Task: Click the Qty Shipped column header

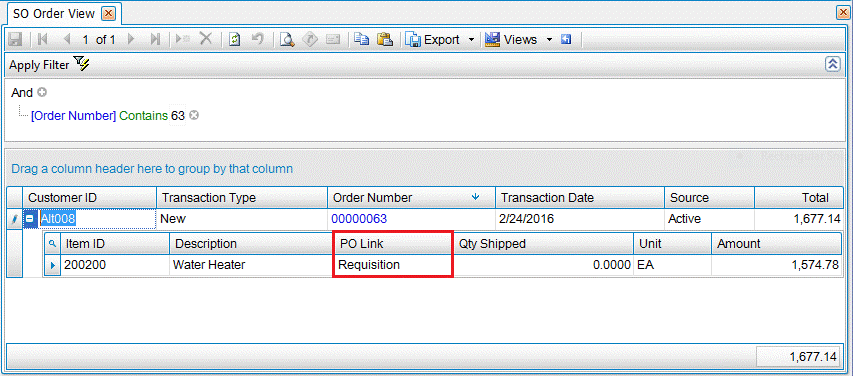Action: pos(543,244)
